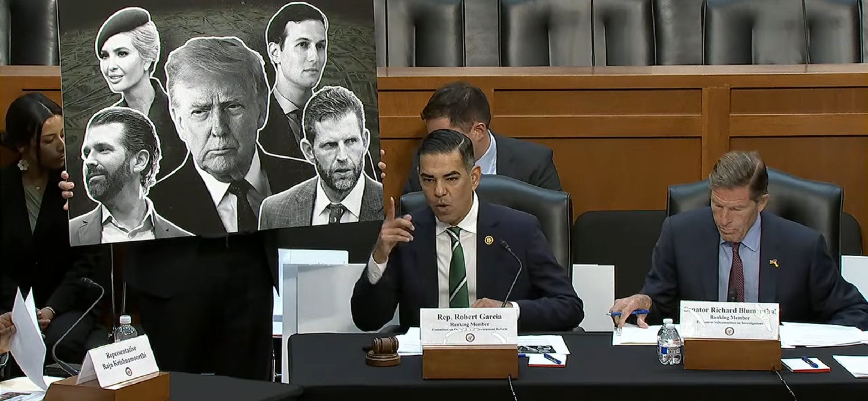Click the microphone in front of Garcia
Viewport: 868px width, 401px height.
point(511,271)
